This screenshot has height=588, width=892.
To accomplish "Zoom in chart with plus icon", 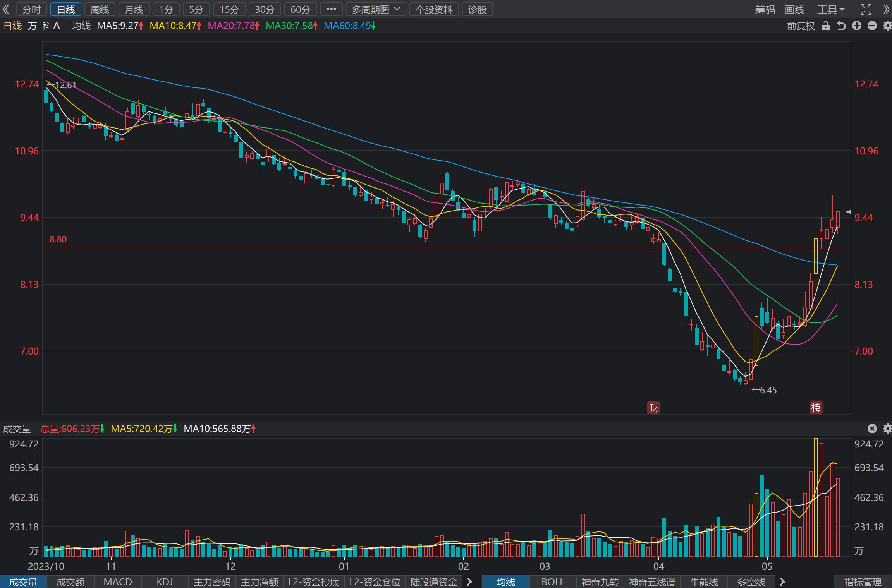I will pos(857,26).
